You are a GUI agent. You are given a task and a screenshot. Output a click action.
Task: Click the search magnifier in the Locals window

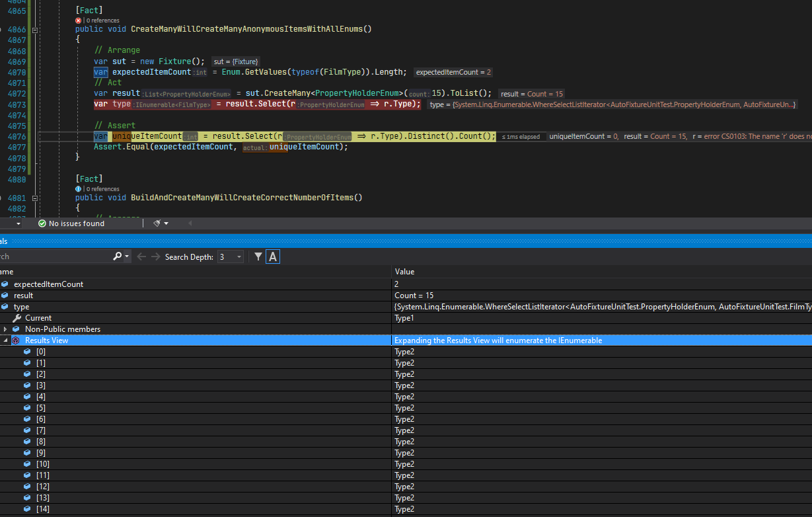pyautogui.click(x=118, y=256)
